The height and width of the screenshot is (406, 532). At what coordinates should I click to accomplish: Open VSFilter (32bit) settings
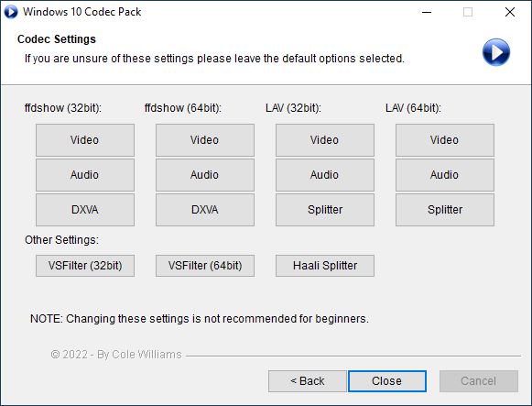tap(85, 266)
